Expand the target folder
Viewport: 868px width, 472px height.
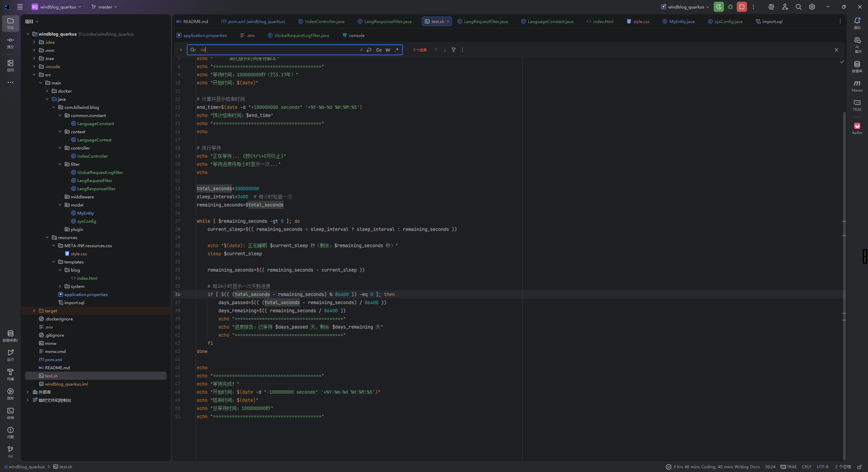(x=34, y=311)
